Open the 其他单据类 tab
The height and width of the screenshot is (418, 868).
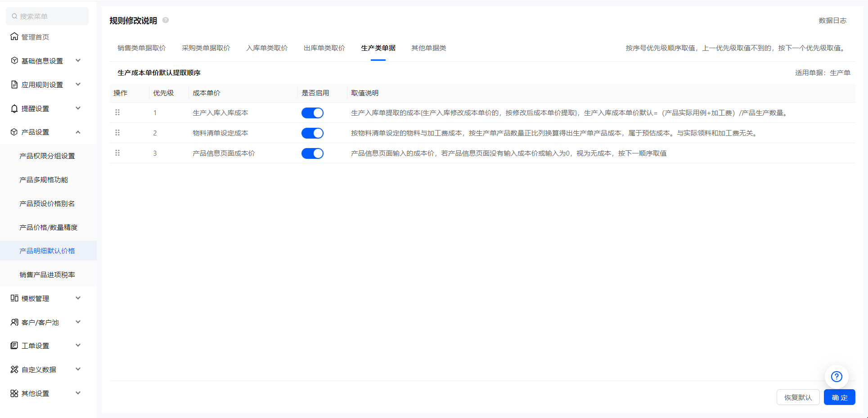pyautogui.click(x=428, y=48)
